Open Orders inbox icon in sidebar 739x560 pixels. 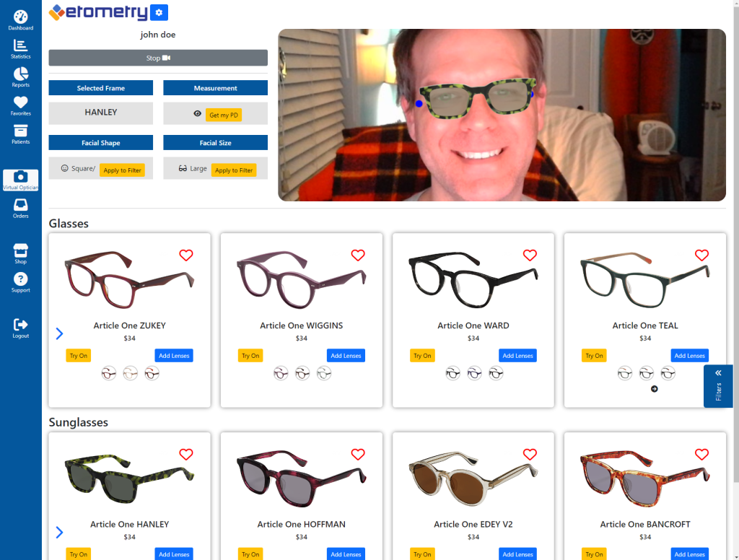pyautogui.click(x=21, y=207)
